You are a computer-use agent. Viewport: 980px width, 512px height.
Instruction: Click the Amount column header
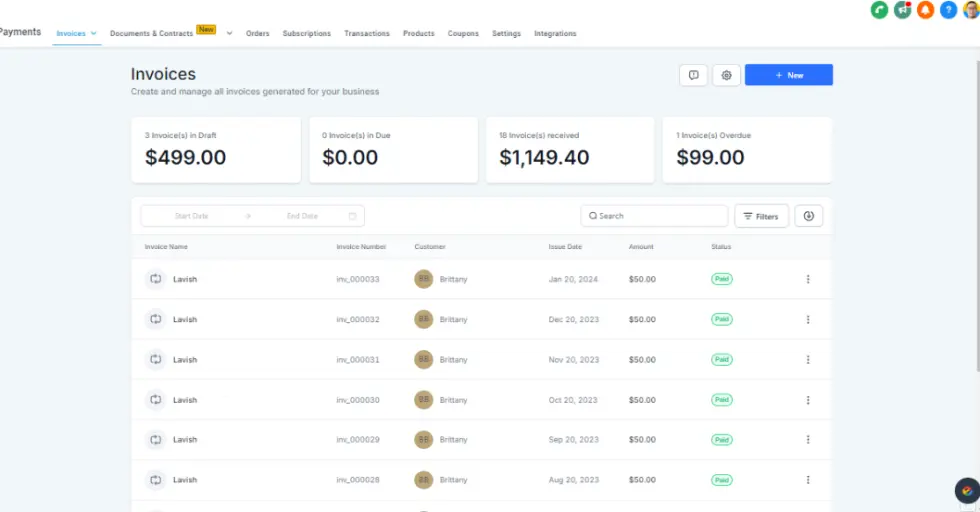641,247
